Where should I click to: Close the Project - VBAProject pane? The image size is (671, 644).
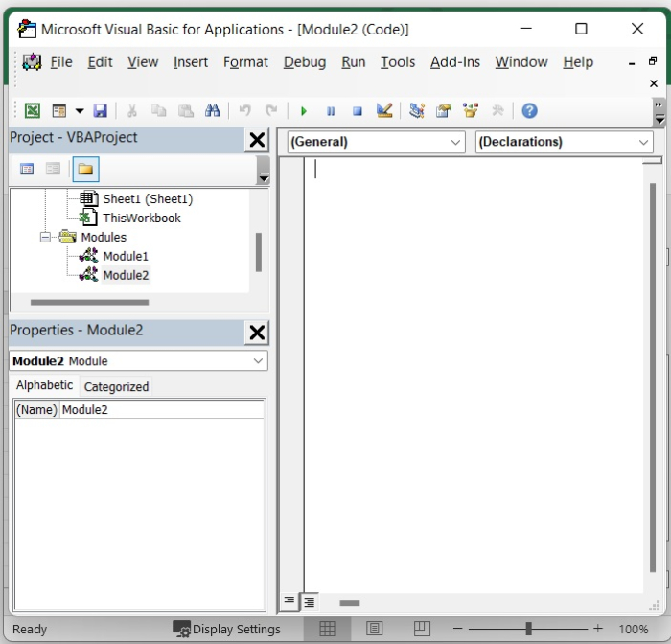pyautogui.click(x=257, y=140)
